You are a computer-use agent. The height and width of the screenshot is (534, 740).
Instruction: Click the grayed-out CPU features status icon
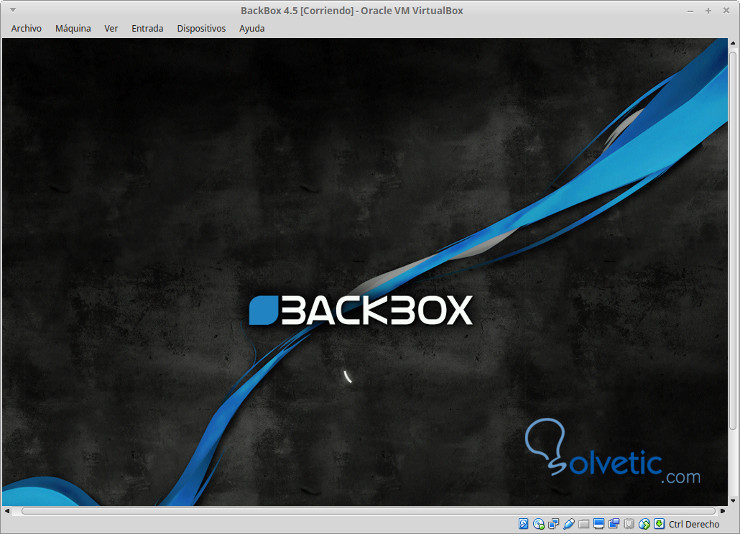pyautogui.click(x=629, y=524)
